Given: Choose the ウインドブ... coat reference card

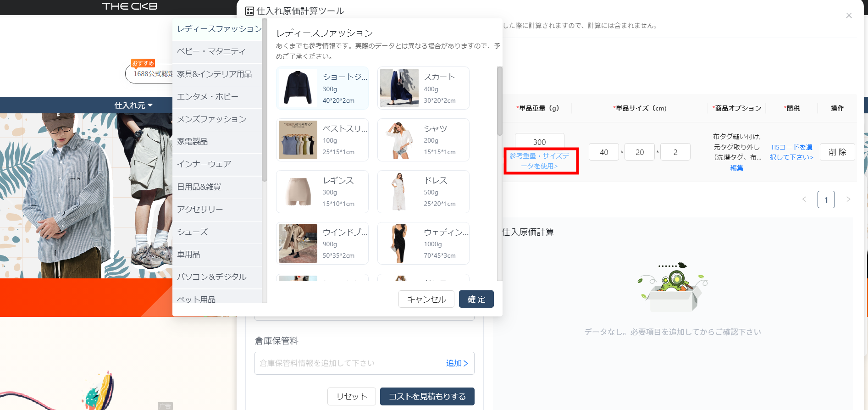Looking at the screenshot, I should (322, 244).
